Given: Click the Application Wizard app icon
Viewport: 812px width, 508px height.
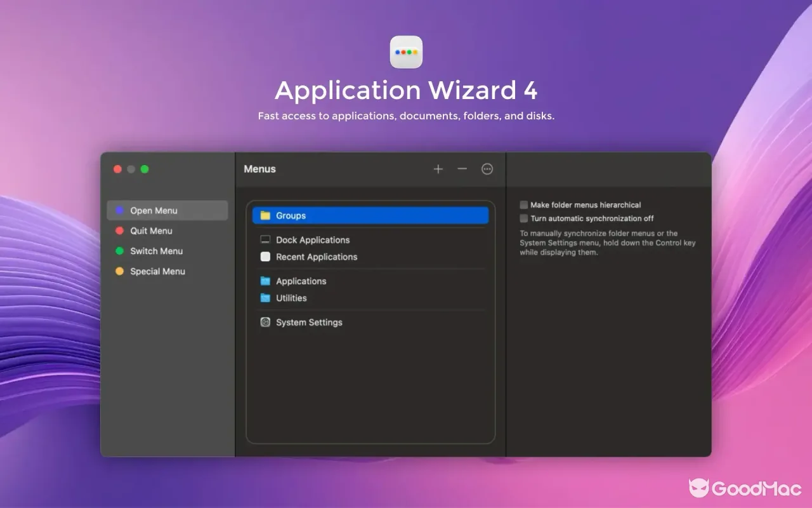Looking at the screenshot, I should coord(406,52).
